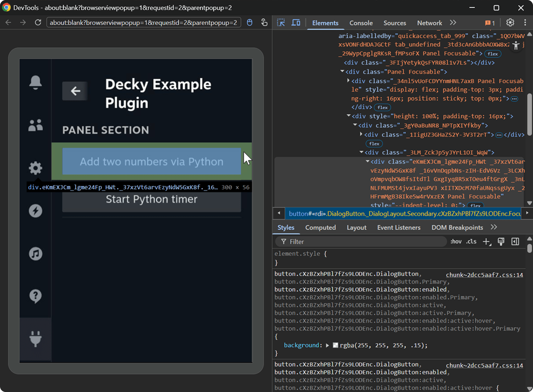The height and width of the screenshot is (392, 533).
Task: Open the friends tab icon in sidebar
Action: point(36,125)
